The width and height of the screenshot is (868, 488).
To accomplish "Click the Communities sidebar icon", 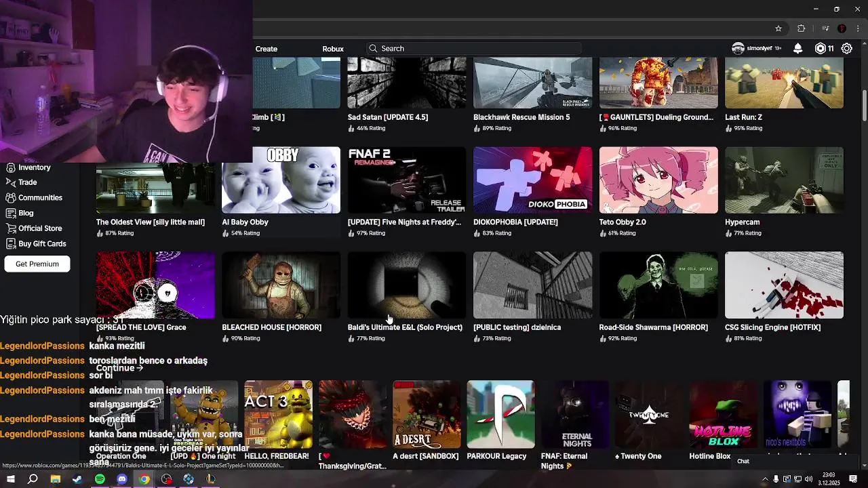I will [11, 198].
